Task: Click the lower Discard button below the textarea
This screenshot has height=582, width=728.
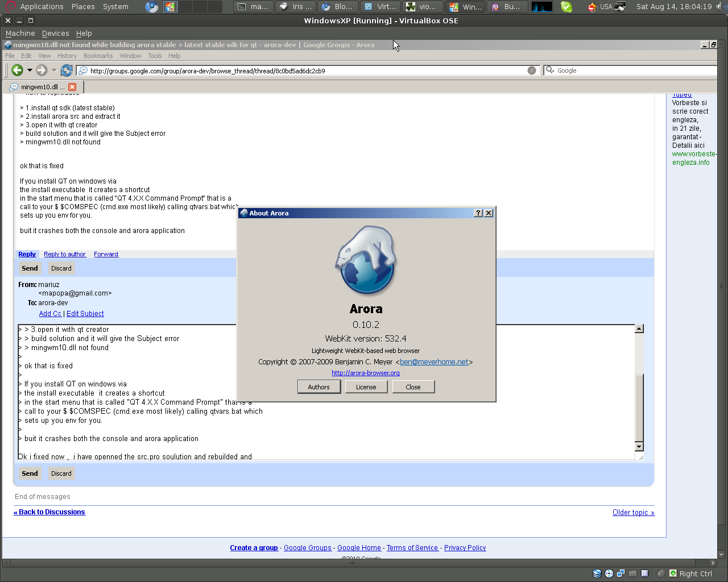Action: click(x=61, y=473)
